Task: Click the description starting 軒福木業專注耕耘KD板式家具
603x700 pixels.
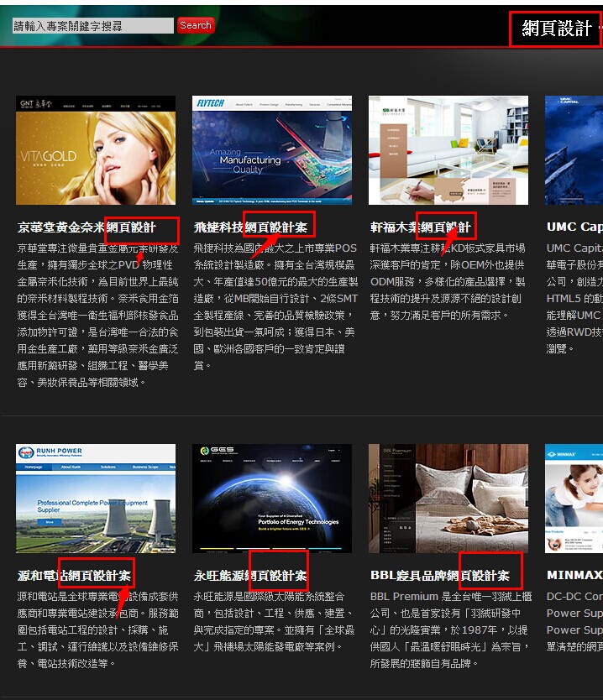Action: [448, 282]
